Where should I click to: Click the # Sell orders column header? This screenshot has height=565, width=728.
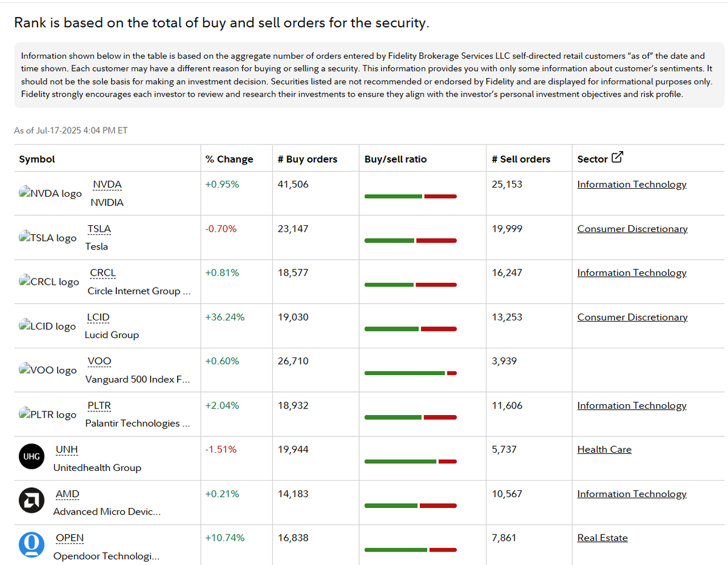[521, 159]
